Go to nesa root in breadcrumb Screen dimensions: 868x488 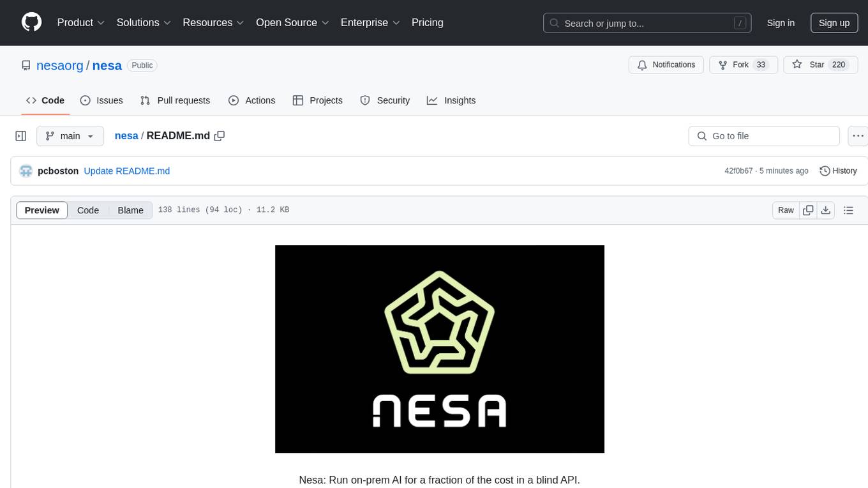pos(126,136)
